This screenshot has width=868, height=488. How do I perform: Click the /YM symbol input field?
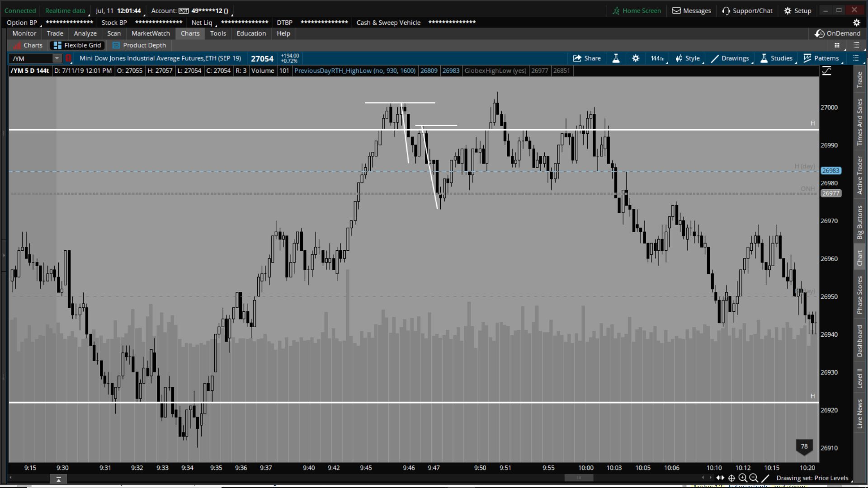coord(31,58)
